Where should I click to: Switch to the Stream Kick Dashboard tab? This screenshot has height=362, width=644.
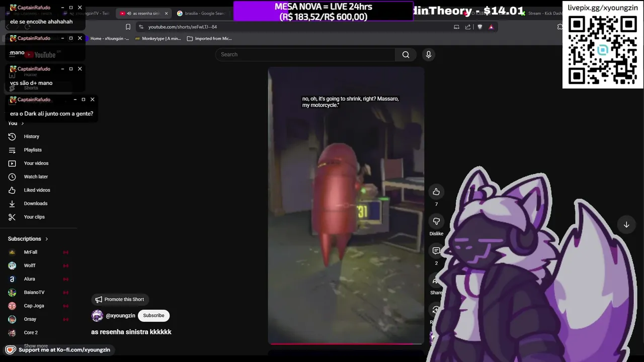(545, 14)
